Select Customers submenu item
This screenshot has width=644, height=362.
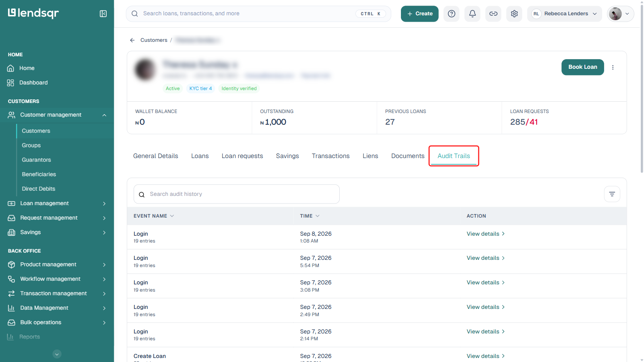pyautogui.click(x=36, y=131)
